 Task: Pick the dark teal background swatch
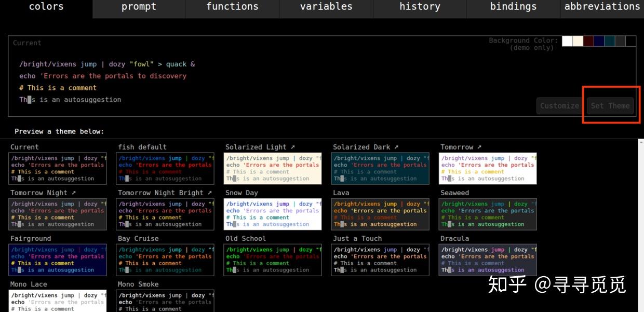click(x=610, y=41)
